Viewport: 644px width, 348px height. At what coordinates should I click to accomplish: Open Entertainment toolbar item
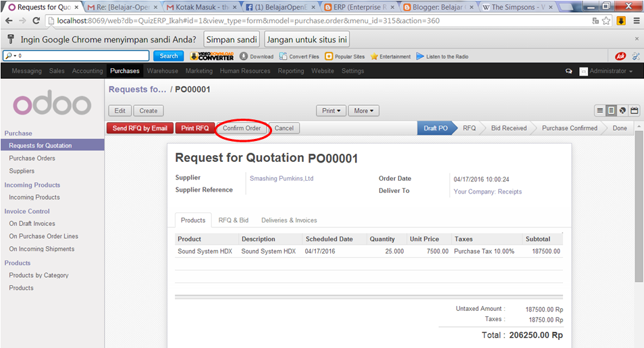[x=391, y=56]
